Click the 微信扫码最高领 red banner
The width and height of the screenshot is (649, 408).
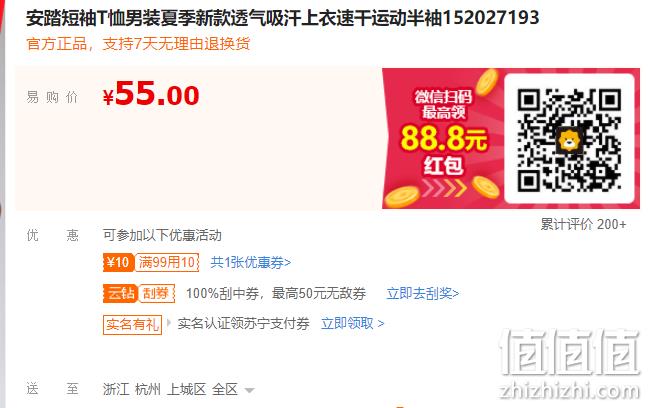[x=442, y=138]
